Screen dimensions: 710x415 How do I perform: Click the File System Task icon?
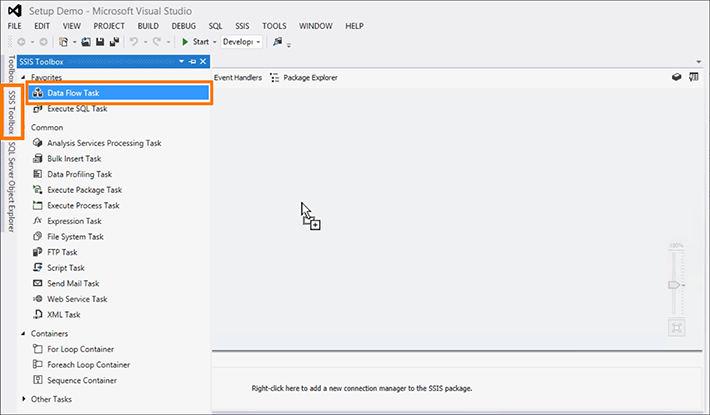click(38, 237)
